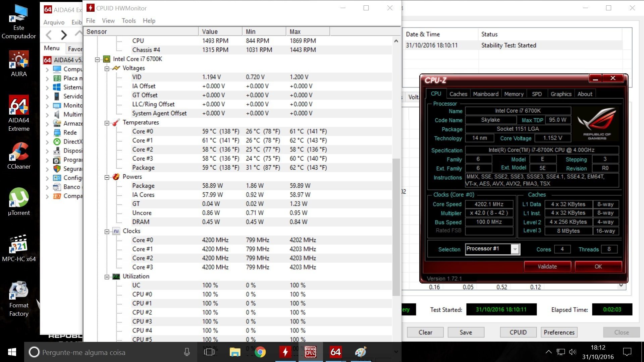Click Intel Core i7 6700K chip icon
This screenshot has width=644, height=362.
[x=107, y=59]
